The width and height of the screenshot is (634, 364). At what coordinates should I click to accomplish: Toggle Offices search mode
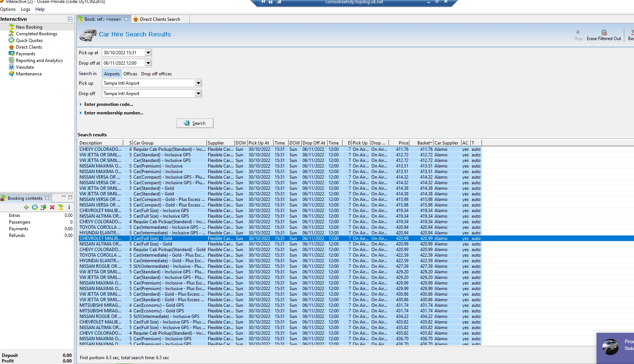click(x=130, y=74)
